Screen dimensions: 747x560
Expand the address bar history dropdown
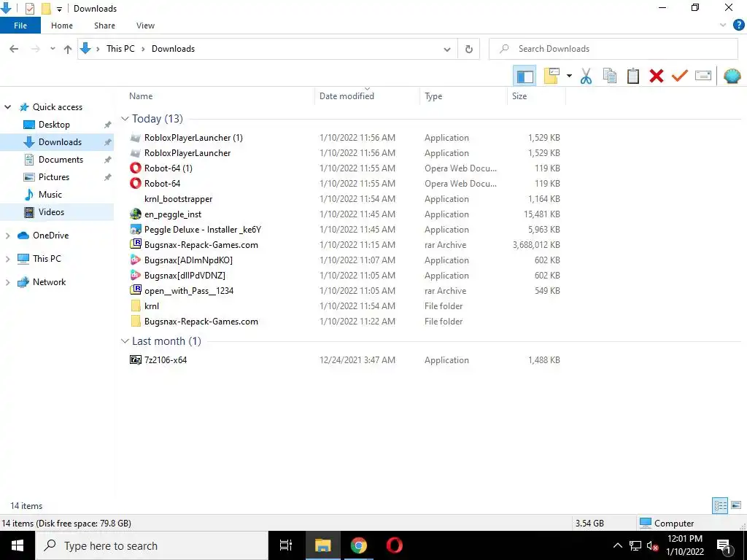pos(447,49)
